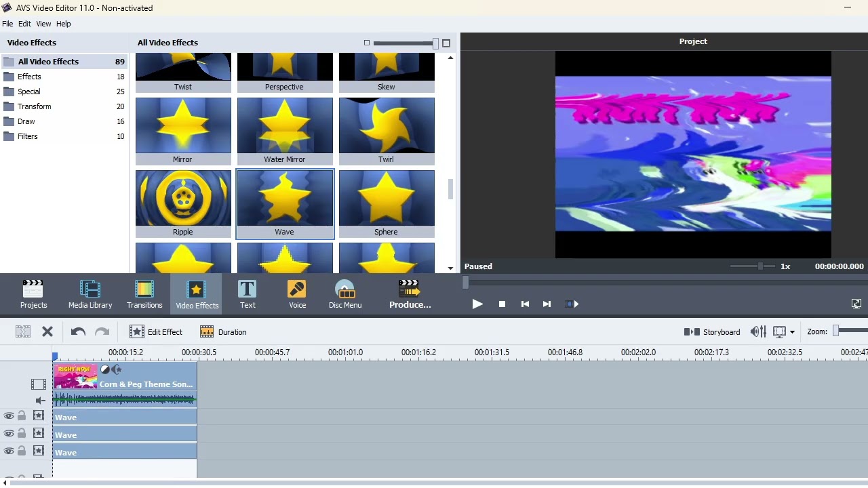The image size is (868, 488).
Task: Click the small thumbnails icon
Action: [x=367, y=43]
